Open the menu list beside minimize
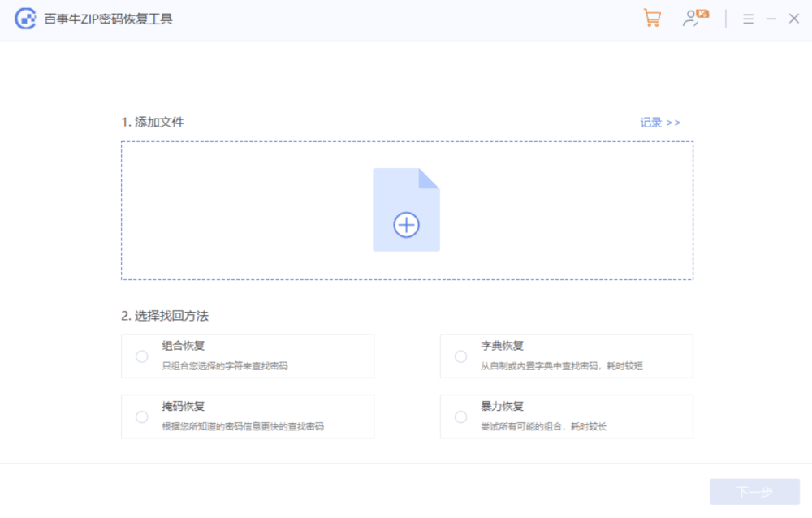 (748, 18)
